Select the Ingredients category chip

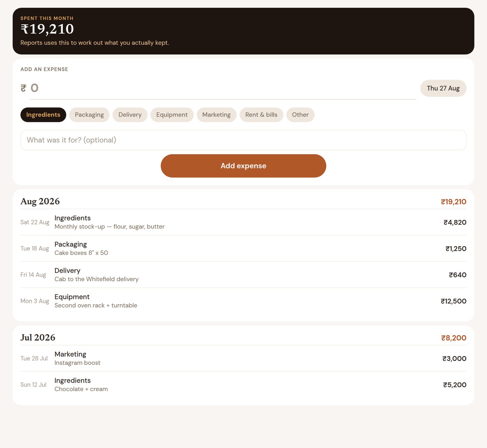coord(43,115)
